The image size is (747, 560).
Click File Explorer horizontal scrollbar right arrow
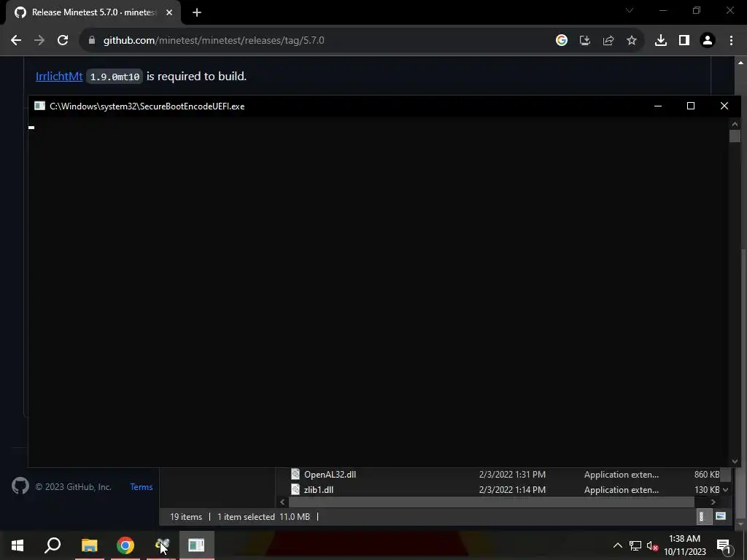[713, 502]
